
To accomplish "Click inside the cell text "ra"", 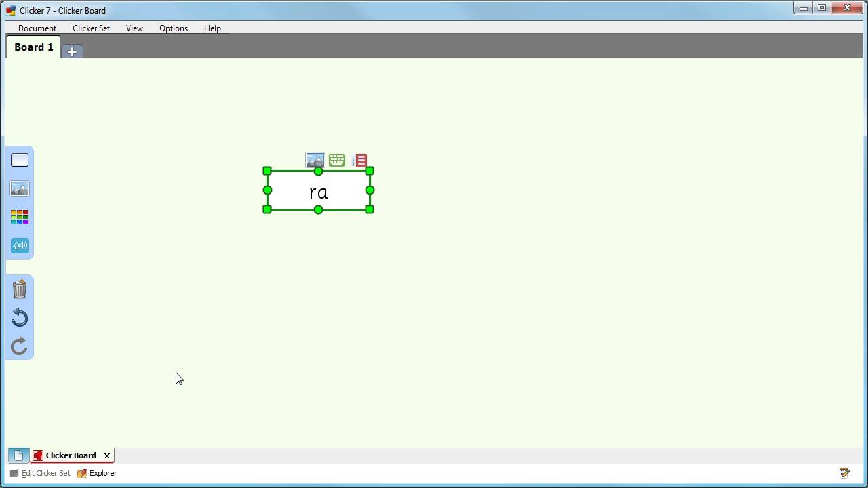I will [318, 192].
